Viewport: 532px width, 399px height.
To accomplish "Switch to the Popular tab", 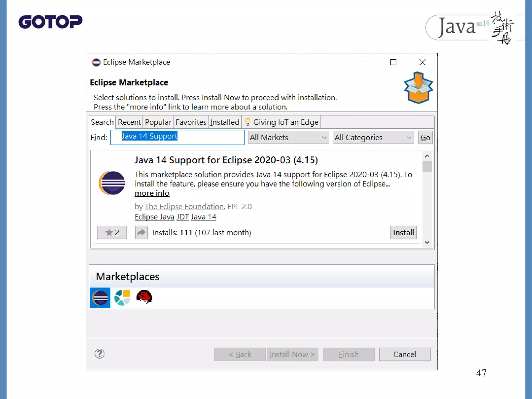I will click(158, 122).
